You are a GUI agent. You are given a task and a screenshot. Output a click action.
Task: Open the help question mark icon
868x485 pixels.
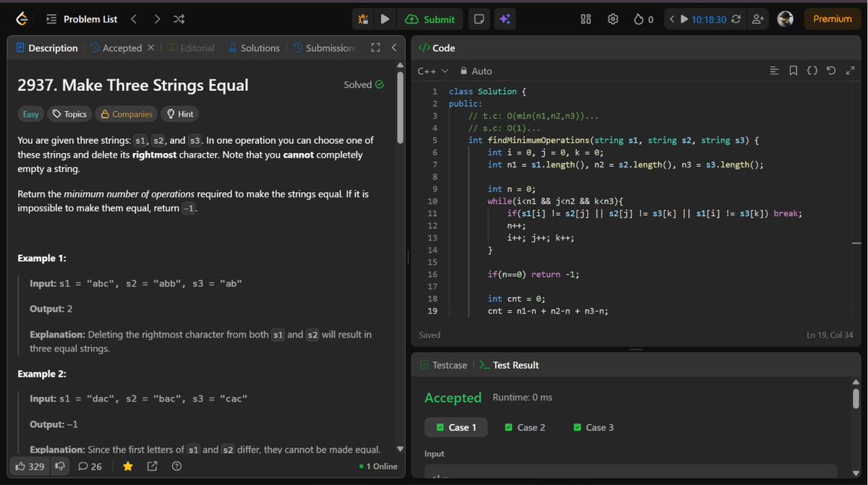[x=176, y=466]
